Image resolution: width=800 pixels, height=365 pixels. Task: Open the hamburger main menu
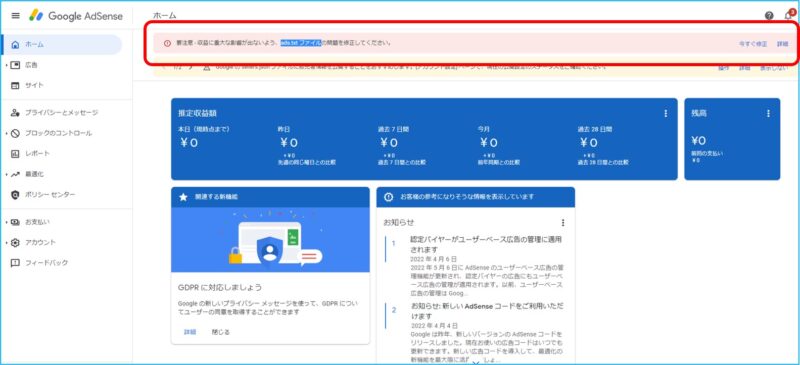point(15,16)
